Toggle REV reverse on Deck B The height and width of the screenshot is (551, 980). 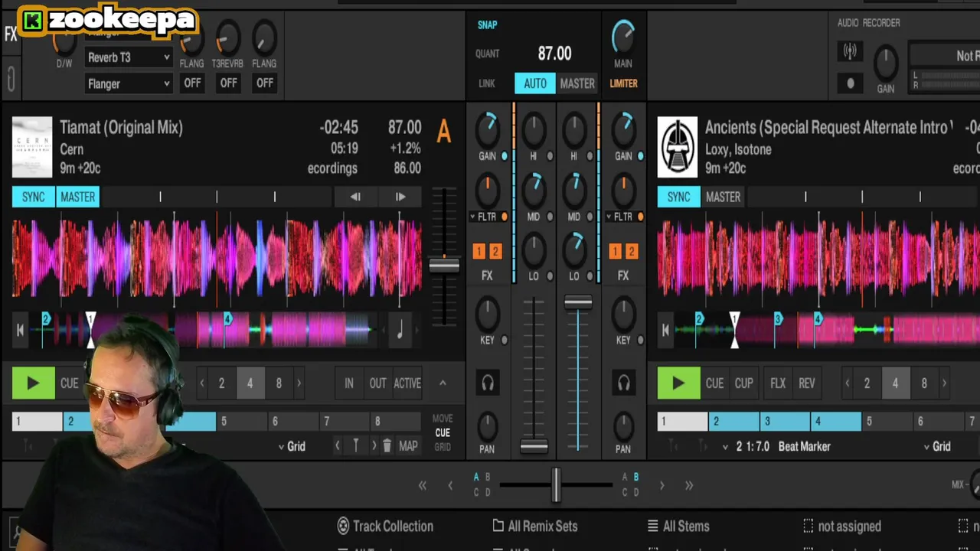pyautogui.click(x=807, y=383)
